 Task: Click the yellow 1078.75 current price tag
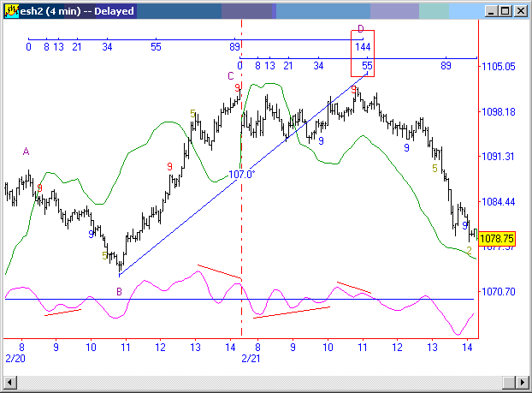tap(496, 239)
